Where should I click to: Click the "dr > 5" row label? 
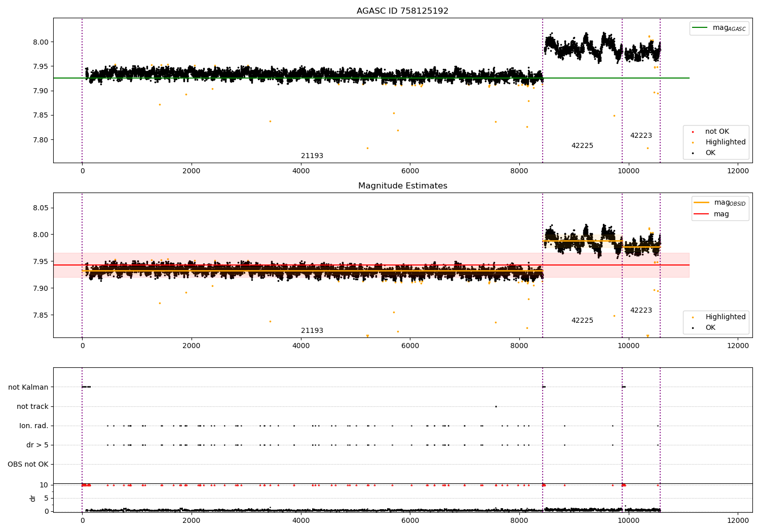(x=37, y=445)
